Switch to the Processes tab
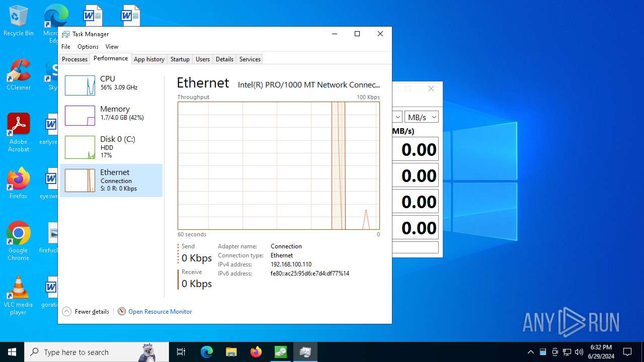 (x=74, y=59)
